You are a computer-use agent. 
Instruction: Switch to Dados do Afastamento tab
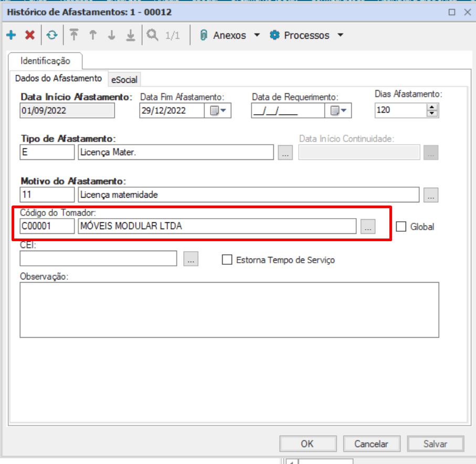coord(59,78)
